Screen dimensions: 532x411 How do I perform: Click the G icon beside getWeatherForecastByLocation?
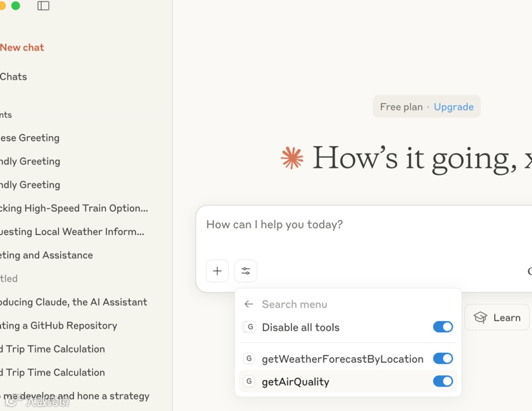point(249,358)
